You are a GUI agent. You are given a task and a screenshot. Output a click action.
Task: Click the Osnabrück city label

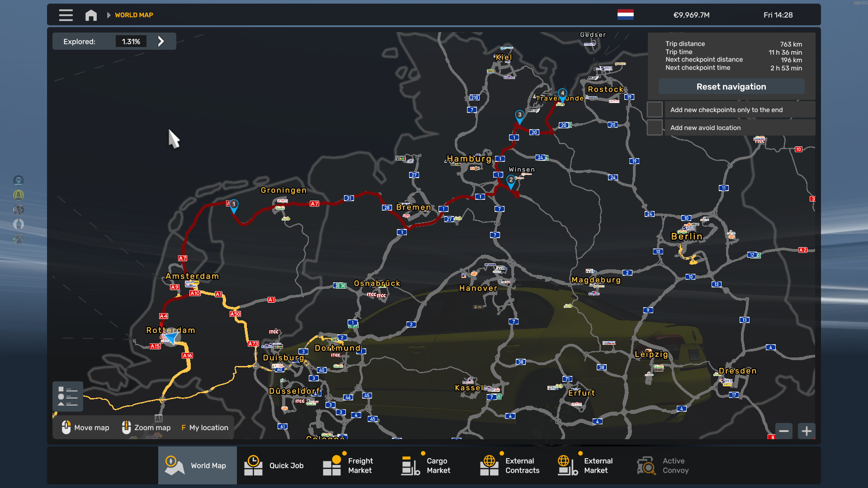[x=377, y=283]
